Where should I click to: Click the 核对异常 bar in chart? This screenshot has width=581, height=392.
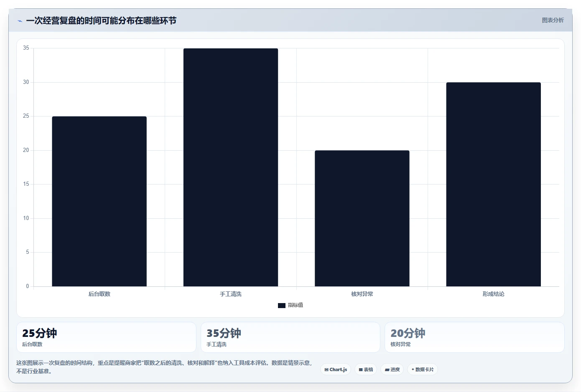click(362, 218)
